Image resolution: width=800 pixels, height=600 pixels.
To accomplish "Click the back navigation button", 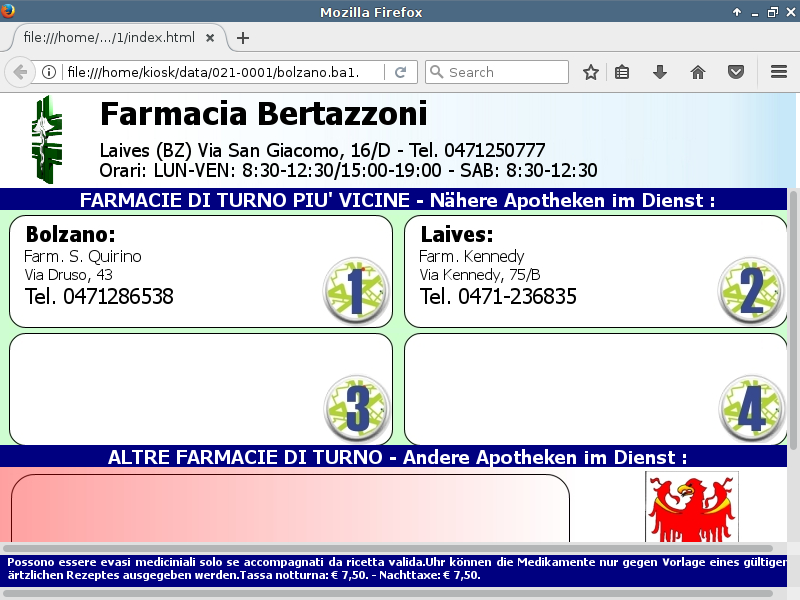I will click(20, 72).
